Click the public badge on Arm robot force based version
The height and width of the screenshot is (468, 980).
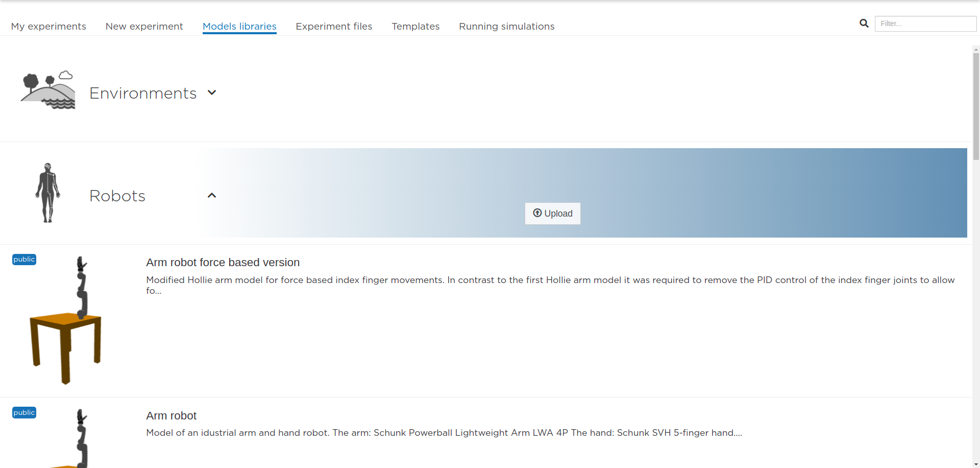pyautogui.click(x=24, y=260)
